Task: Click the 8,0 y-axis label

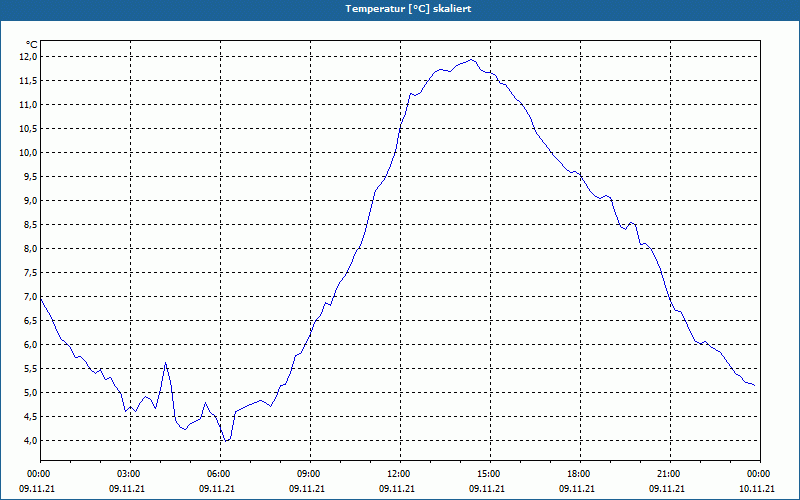Action: 31,248
